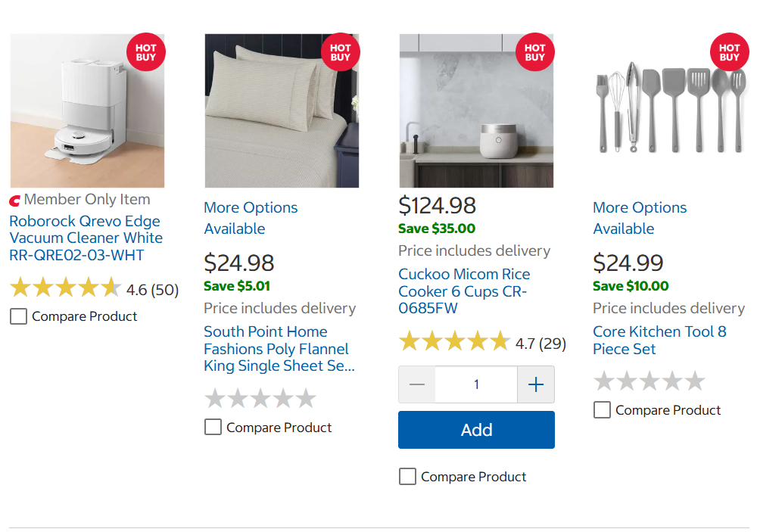Screen dimensions: 757x532
Task: Check Compare Product for Roborock vacuum
Action: pos(18,316)
